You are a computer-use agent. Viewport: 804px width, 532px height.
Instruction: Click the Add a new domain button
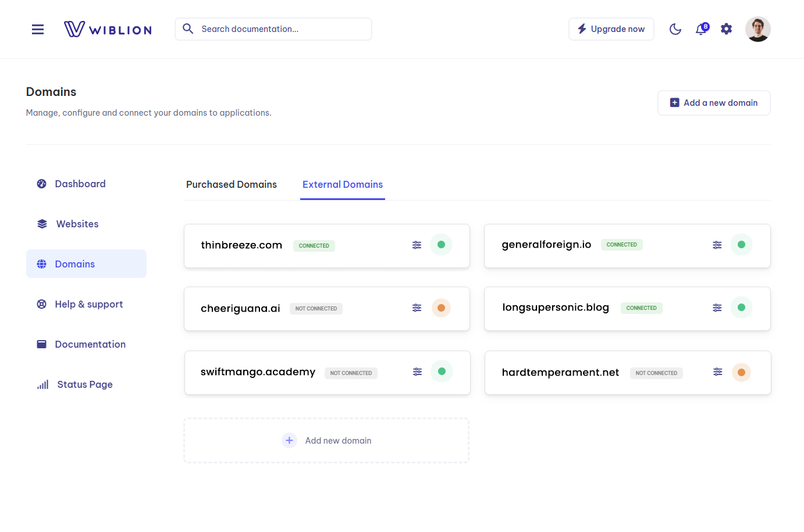click(x=714, y=102)
